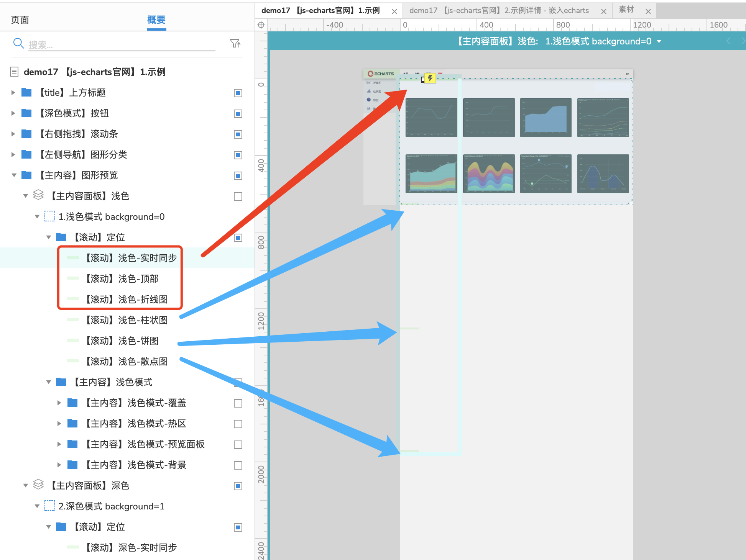The image size is (746, 560).
Task: Close the 素材 tab
Action: 648,11
